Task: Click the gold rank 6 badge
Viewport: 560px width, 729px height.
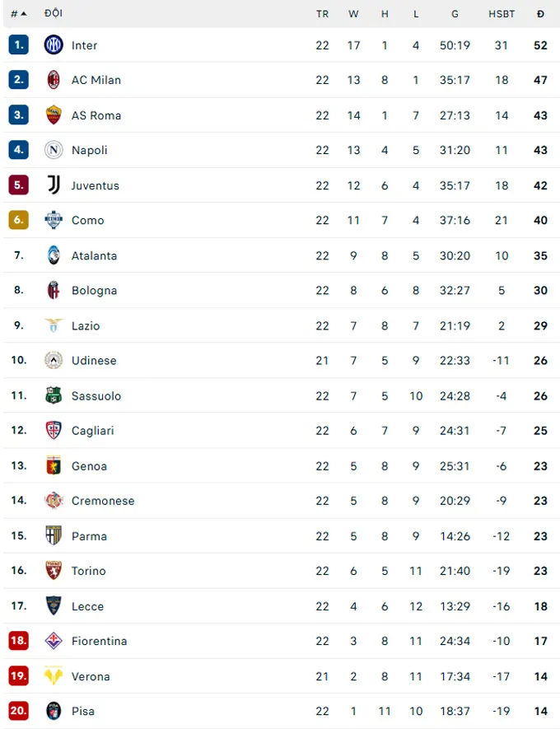Action: tap(19, 220)
